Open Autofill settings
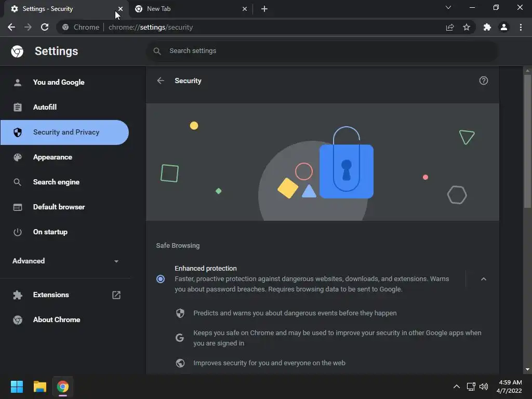 coord(64,107)
